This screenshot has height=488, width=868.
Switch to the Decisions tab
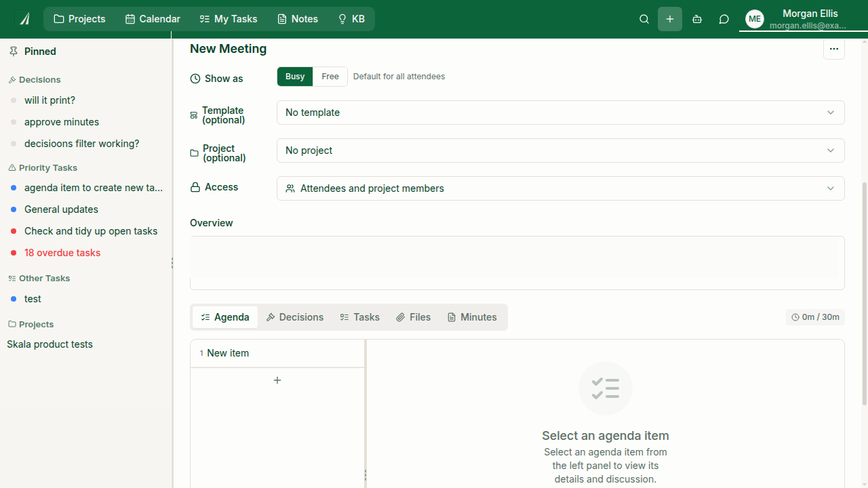tap(295, 317)
